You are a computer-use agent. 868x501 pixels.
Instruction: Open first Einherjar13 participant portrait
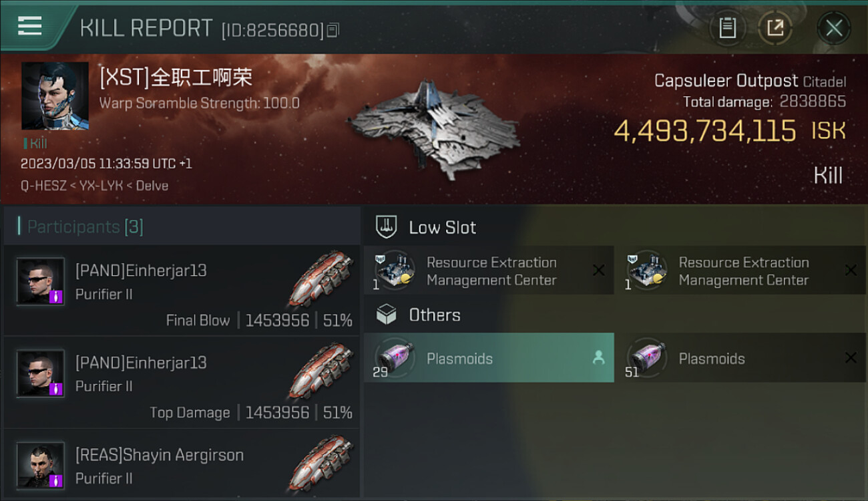coord(41,281)
